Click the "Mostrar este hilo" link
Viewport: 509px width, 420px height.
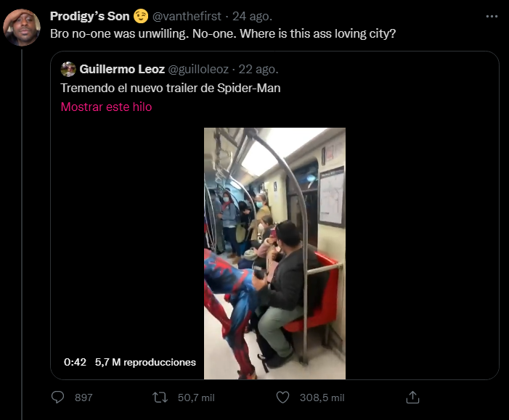106,107
